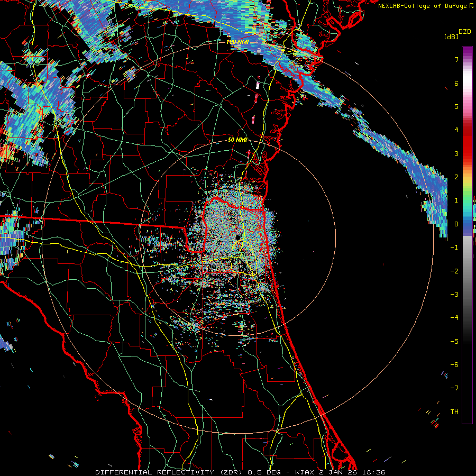
Task: Click the -4 value on the scale
Action: pos(454,318)
